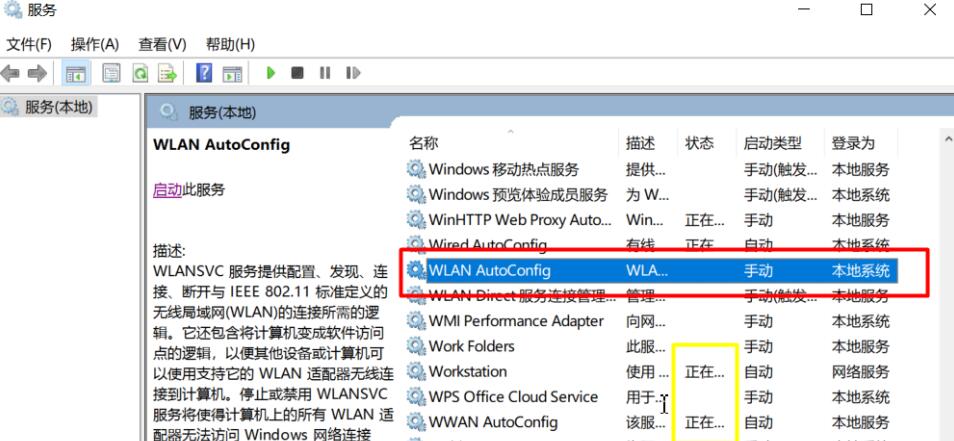Click the blue Help icon in toolbar

(x=203, y=73)
